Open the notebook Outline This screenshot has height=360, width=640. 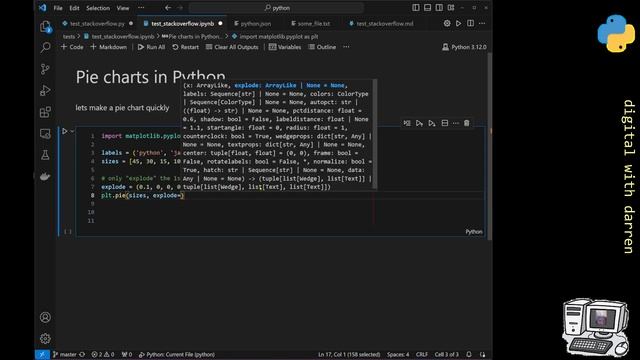322,47
